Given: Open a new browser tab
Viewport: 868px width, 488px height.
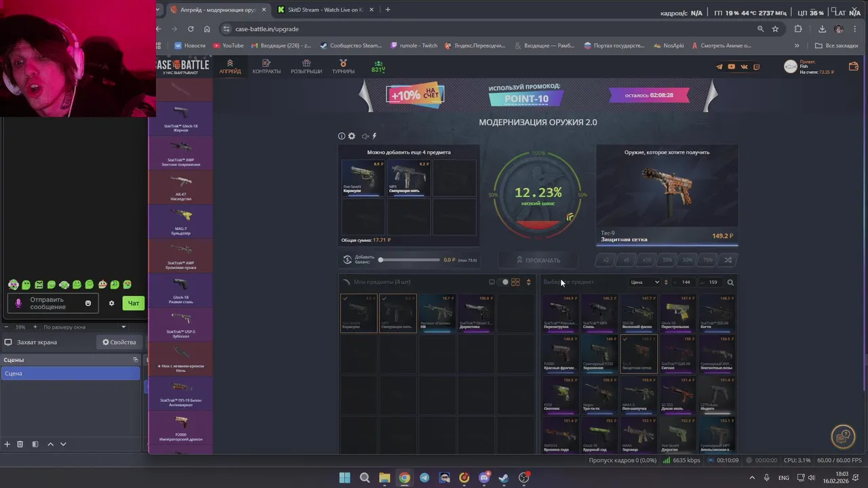Looking at the screenshot, I should [388, 9].
